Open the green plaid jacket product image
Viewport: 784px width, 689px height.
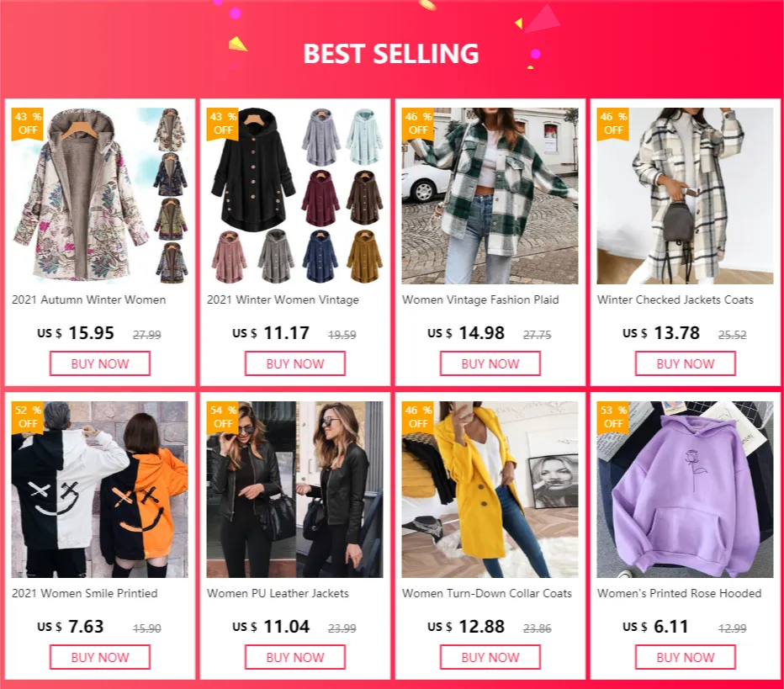490,196
